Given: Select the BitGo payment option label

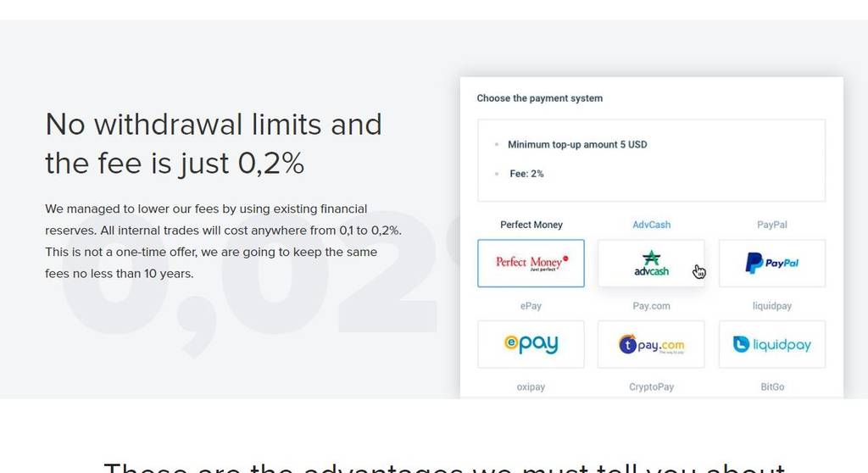Looking at the screenshot, I should point(772,387).
